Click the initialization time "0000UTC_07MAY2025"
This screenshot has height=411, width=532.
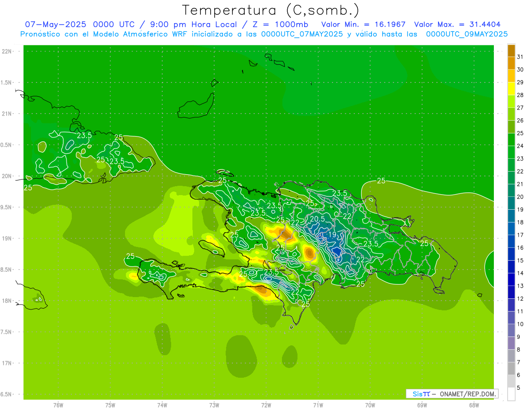[x=302, y=34]
